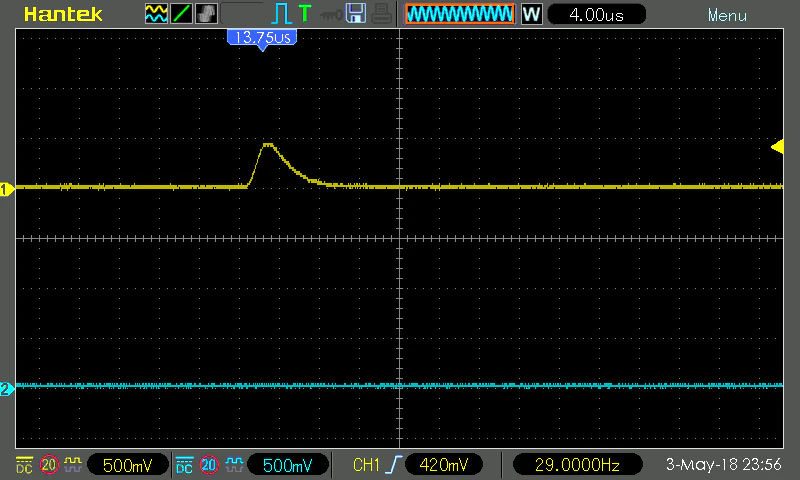Click the CH1 trigger source label
800x480 pixels.
pyautogui.click(x=366, y=465)
